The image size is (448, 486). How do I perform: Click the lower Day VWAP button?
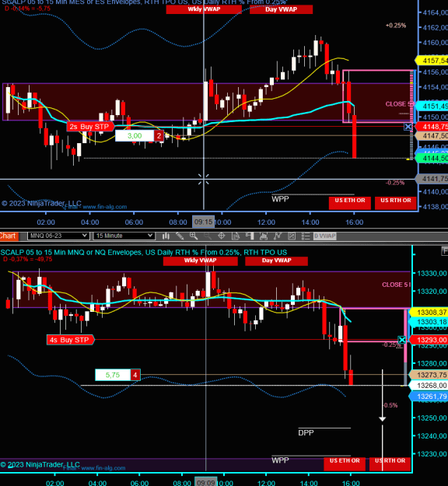click(276, 260)
